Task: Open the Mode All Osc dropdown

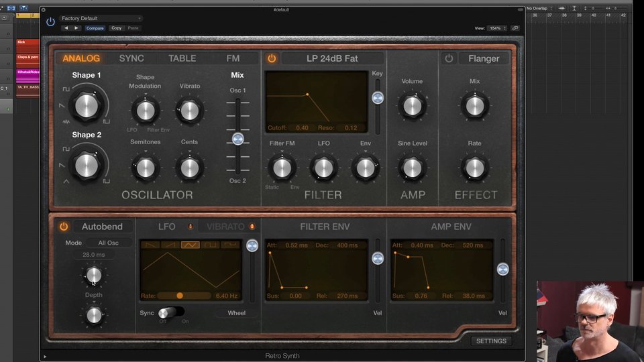Action: (109, 243)
